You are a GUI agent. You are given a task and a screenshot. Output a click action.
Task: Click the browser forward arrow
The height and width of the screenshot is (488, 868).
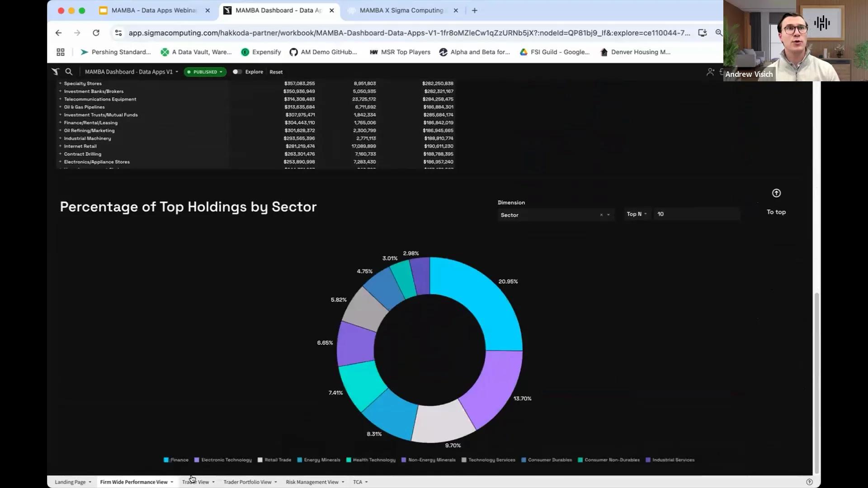point(77,33)
